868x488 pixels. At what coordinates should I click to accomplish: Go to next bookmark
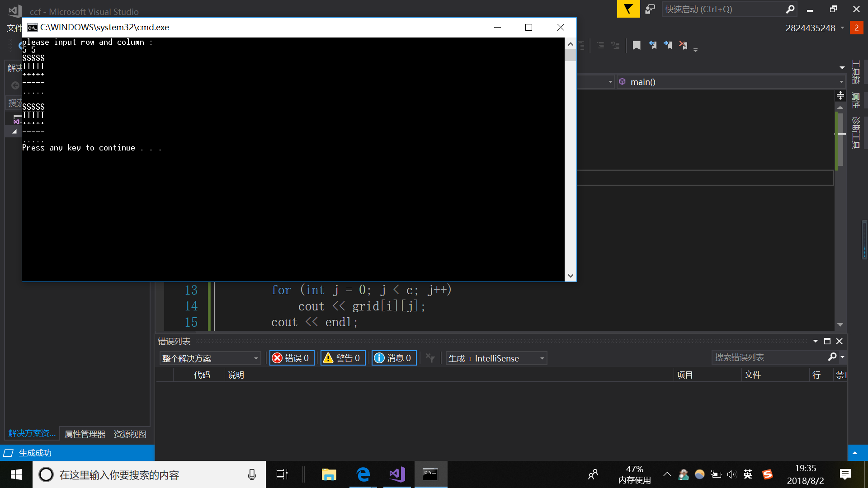(668, 45)
